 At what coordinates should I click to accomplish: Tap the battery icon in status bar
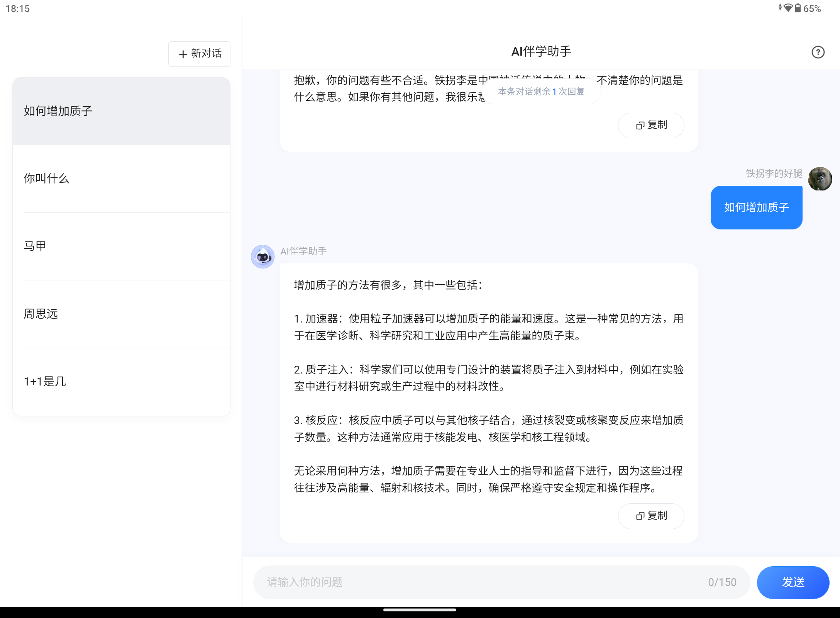click(798, 8)
